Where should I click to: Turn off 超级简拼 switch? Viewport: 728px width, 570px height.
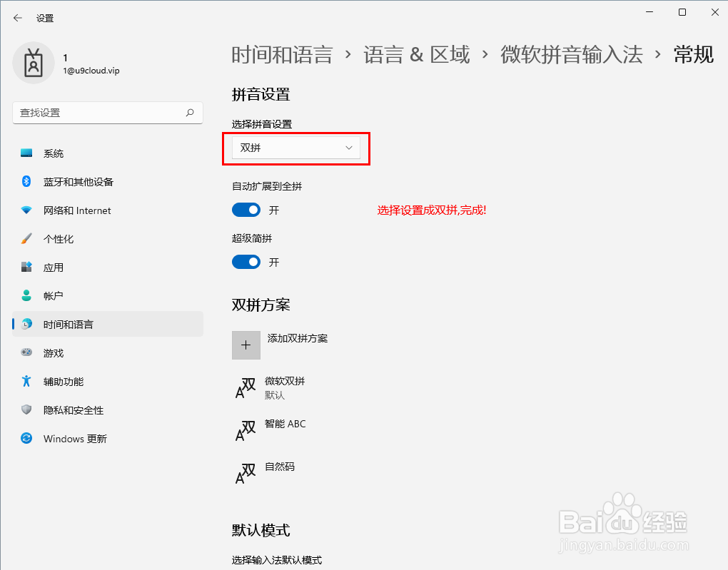(246, 263)
